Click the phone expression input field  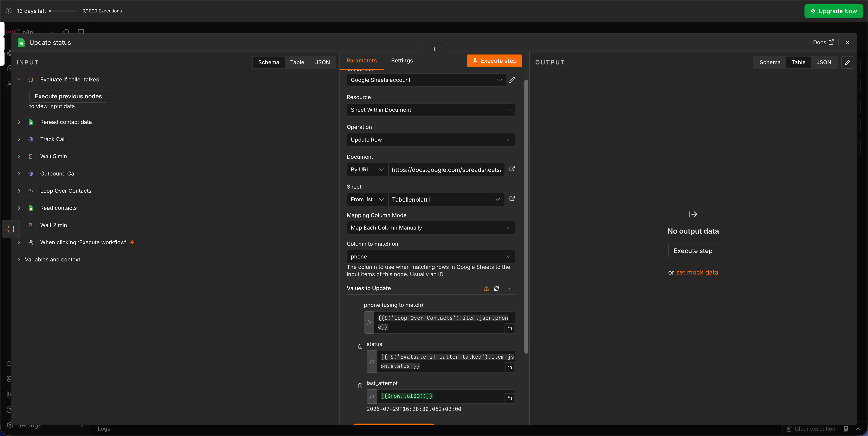tap(439, 322)
